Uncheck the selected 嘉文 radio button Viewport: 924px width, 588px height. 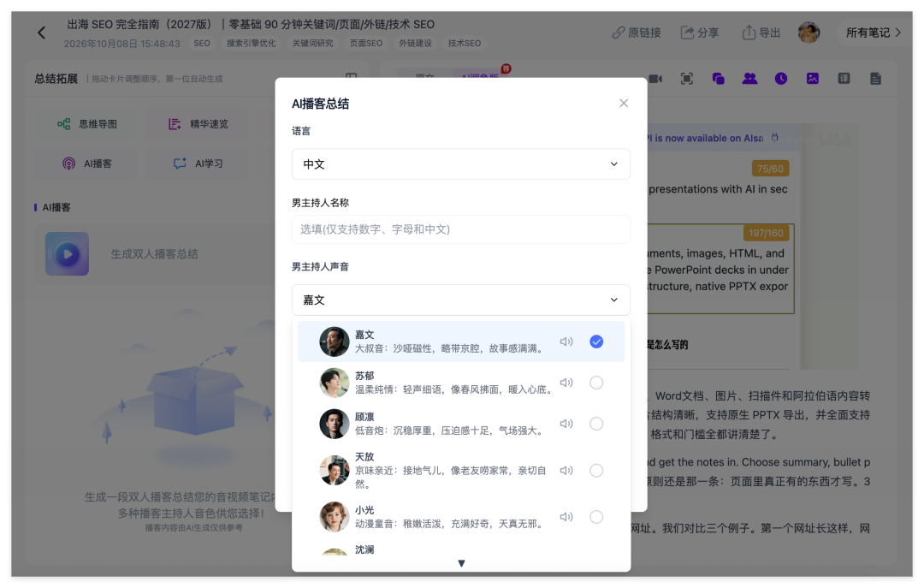tap(596, 342)
